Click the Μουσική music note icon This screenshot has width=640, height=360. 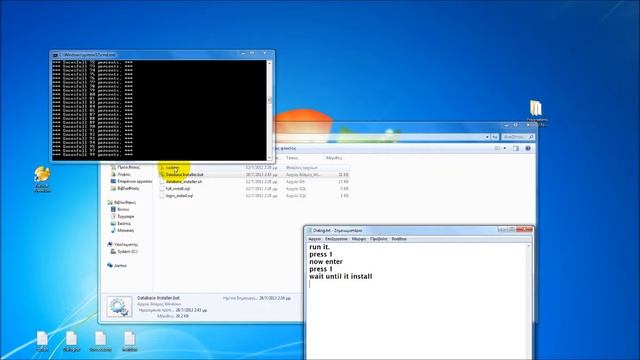coord(113,230)
